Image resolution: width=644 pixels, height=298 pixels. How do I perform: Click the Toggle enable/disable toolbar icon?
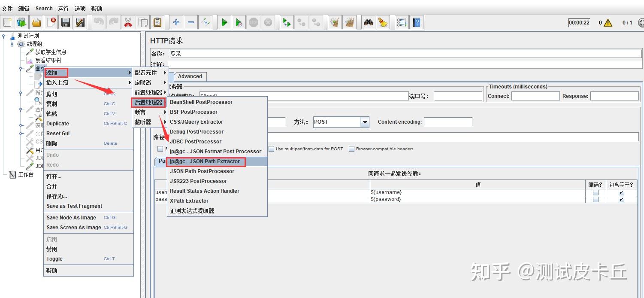point(206,22)
